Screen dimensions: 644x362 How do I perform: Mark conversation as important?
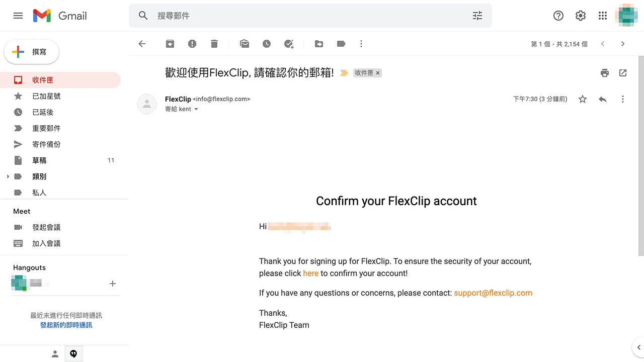(x=344, y=73)
